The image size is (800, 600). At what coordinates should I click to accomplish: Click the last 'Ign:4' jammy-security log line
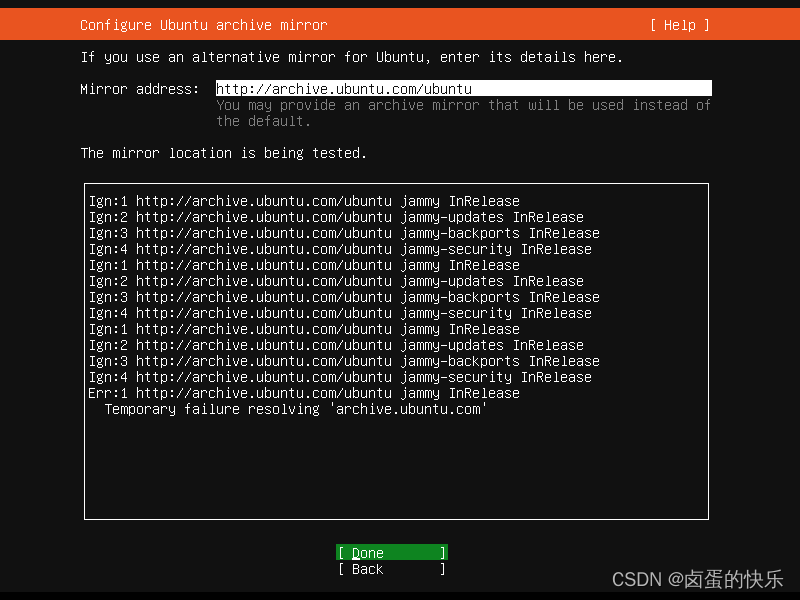[340, 377]
